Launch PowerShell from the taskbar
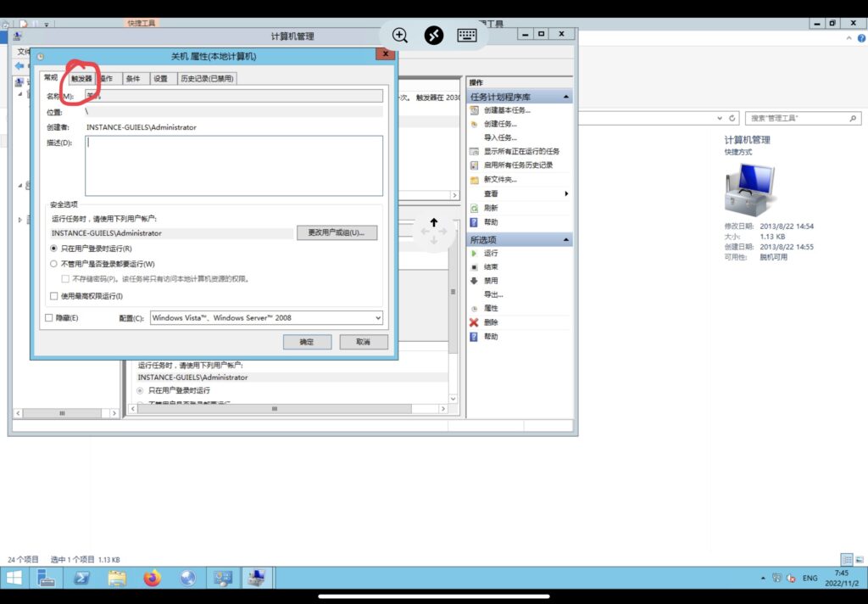 (x=82, y=579)
